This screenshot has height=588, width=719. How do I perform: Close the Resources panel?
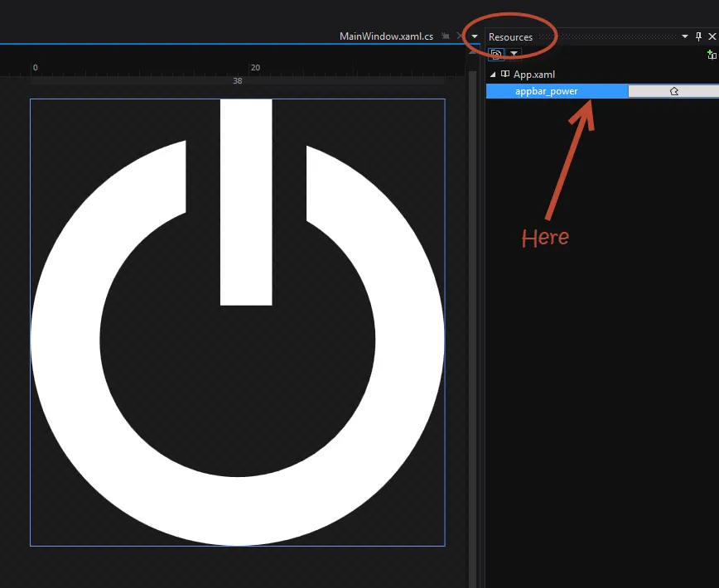[x=712, y=36]
